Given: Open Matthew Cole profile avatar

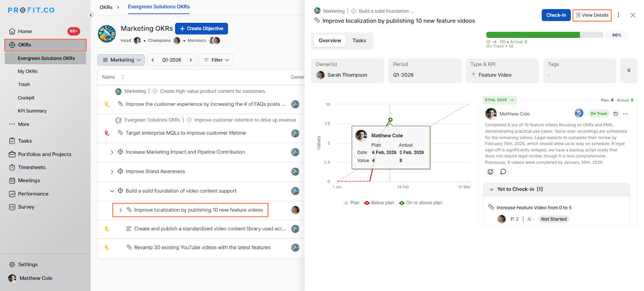Looking at the screenshot, I should pyautogui.click(x=12, y=278).
